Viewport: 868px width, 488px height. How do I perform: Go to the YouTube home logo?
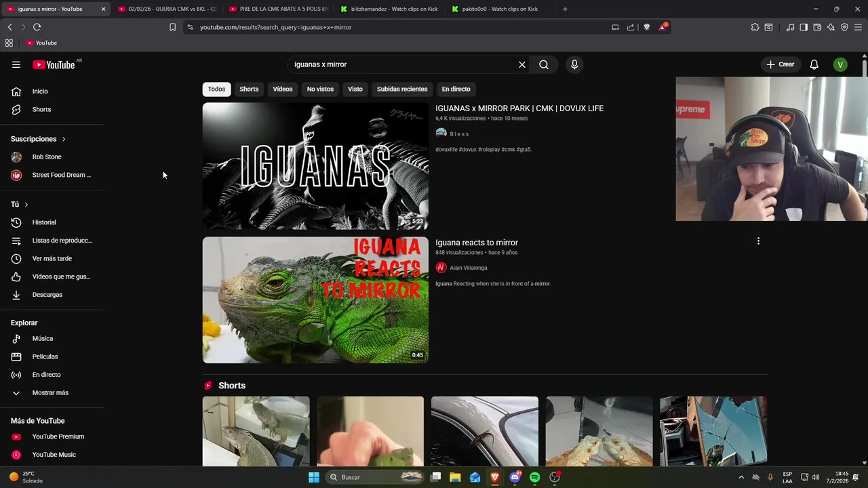pyautogui.click(x=54, y=64)
